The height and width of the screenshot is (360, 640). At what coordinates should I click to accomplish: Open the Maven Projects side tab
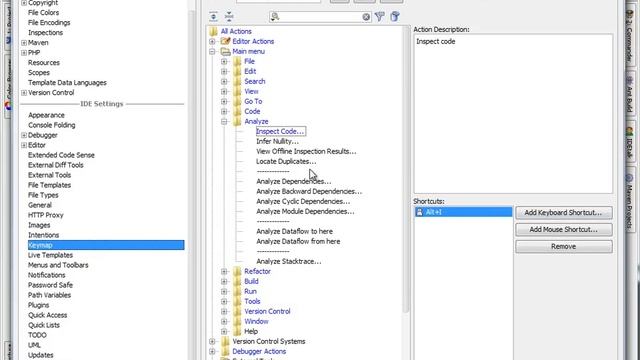point(630,201)
